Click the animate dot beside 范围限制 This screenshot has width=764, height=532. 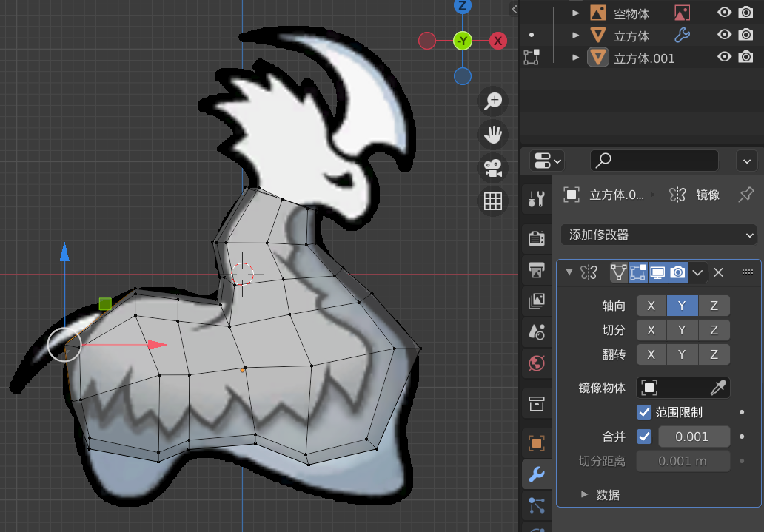point(742,412)
